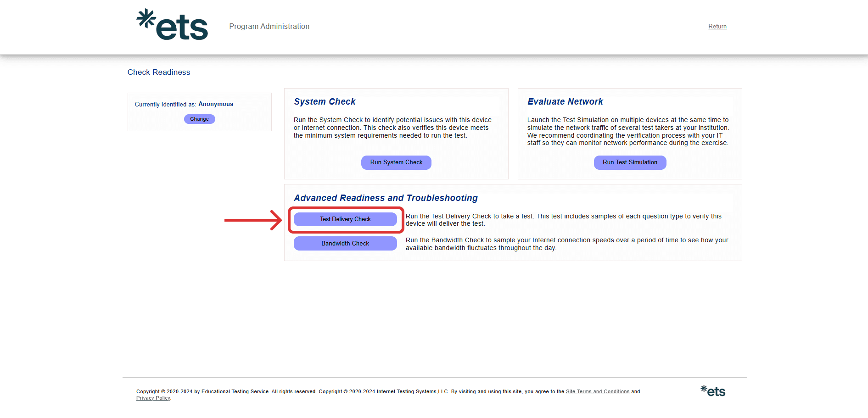Click the small ETS logo in the footer
This screenshot has width=868, height=418.
pos(713,391)
